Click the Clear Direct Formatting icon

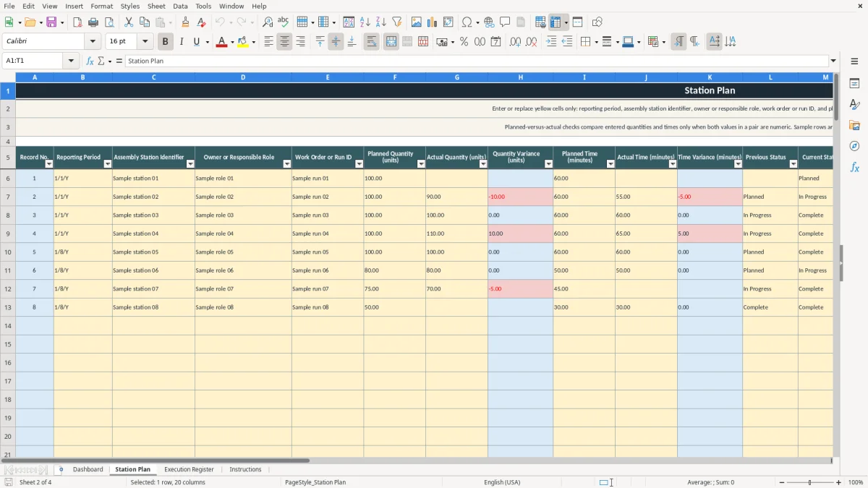pos(201,22)
